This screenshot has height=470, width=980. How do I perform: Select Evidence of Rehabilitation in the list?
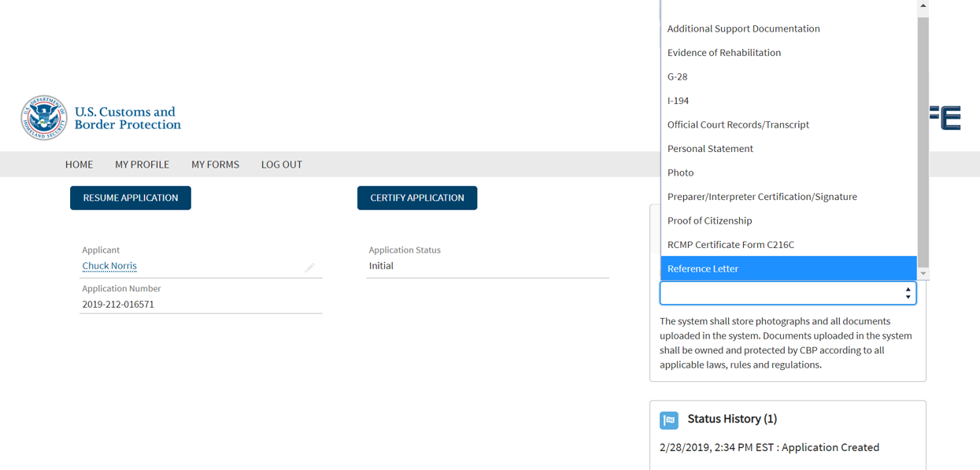coord(724,53)
